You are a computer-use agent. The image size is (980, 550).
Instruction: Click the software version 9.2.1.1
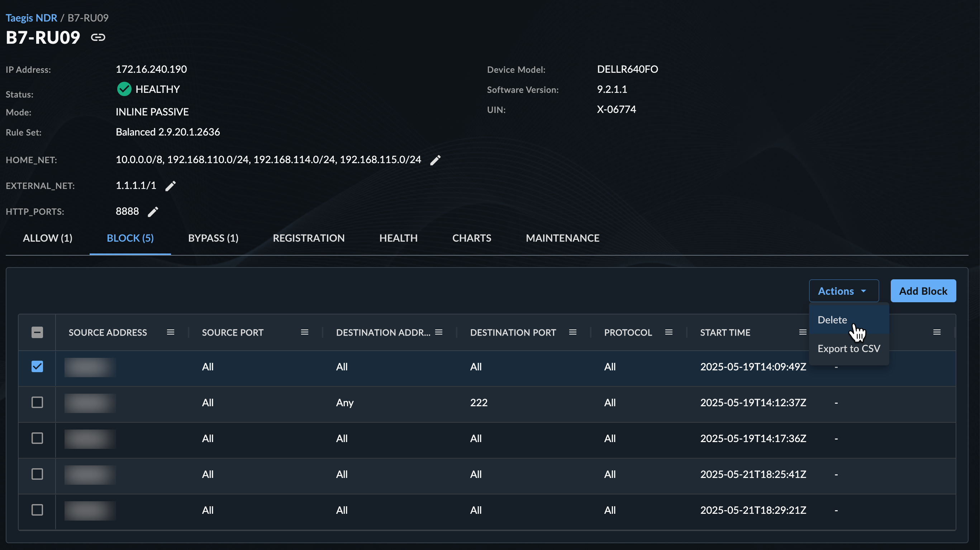[612, 89]
